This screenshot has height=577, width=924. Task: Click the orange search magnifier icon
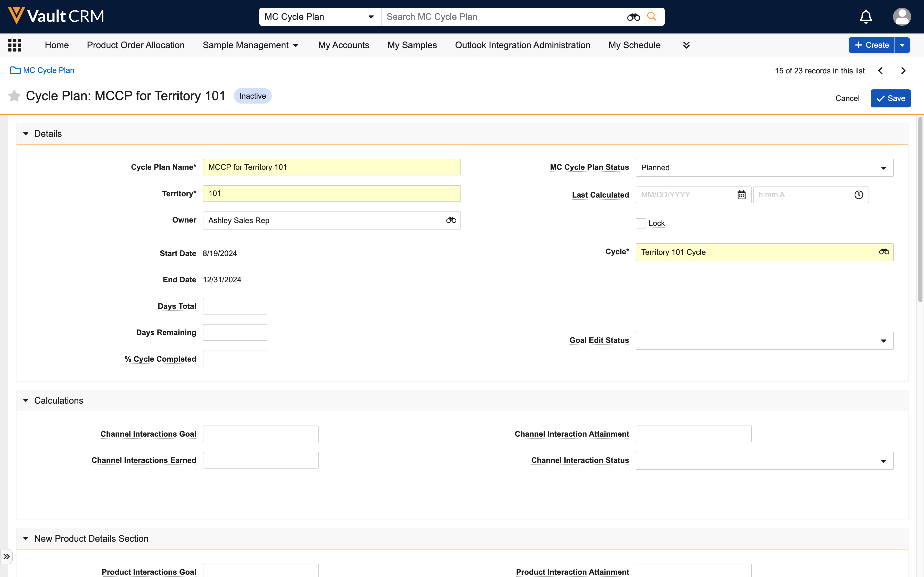coord(652,16)
